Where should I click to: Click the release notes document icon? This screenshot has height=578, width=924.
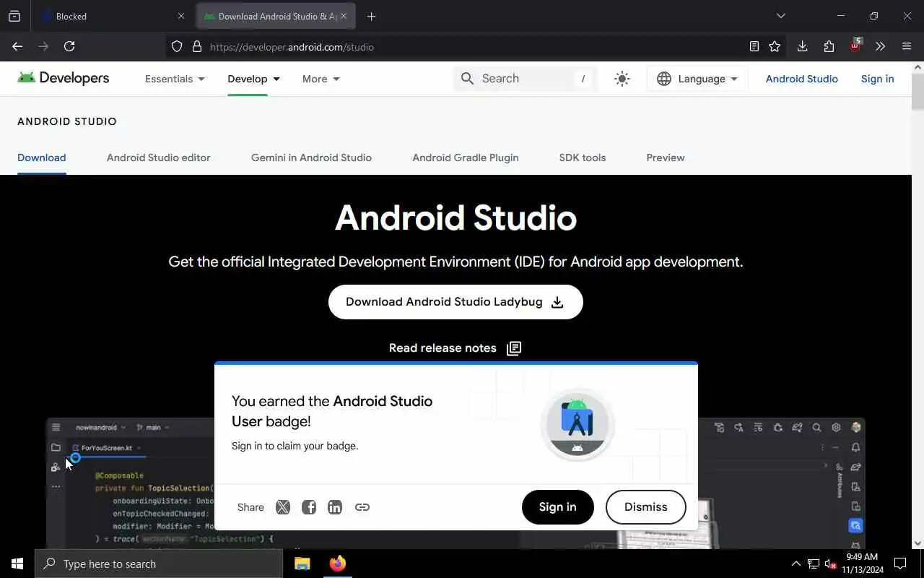point(514,348)
